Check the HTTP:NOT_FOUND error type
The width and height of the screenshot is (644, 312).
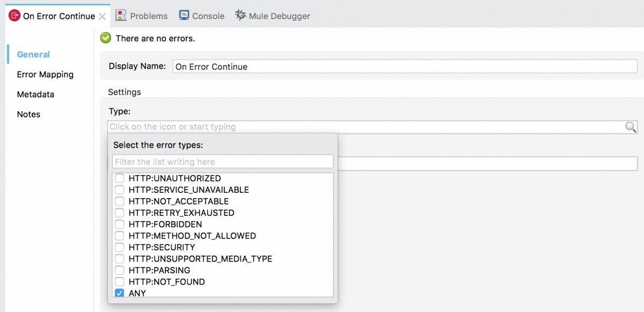119,281
